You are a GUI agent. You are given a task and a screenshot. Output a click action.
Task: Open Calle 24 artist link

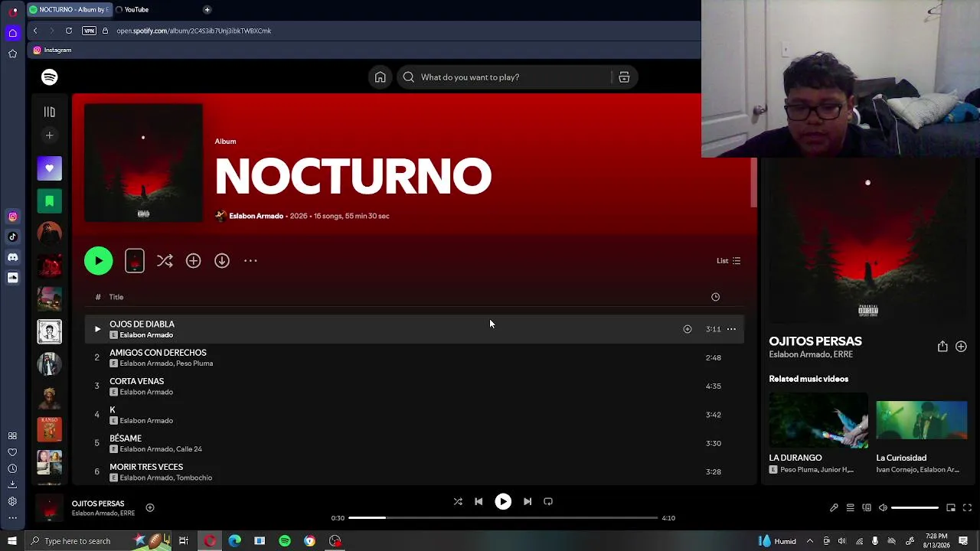[x=189, y=449]
